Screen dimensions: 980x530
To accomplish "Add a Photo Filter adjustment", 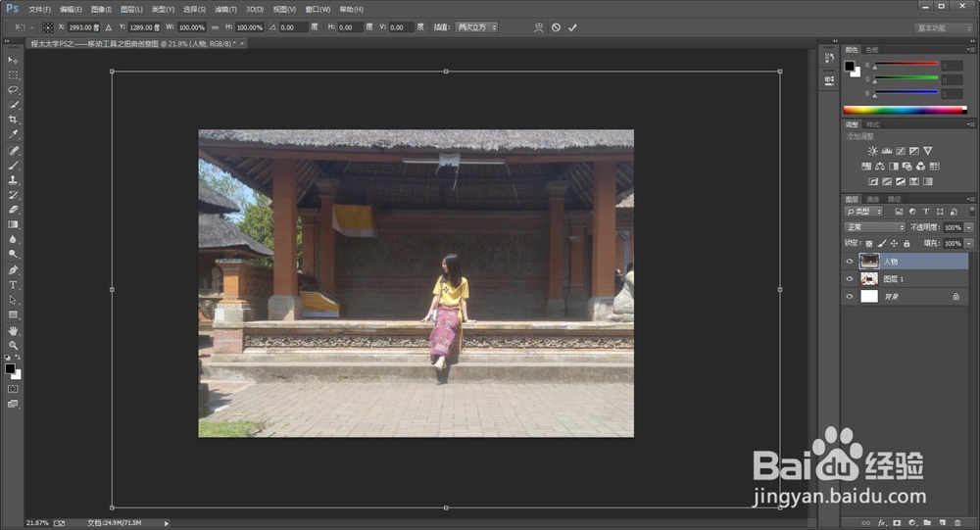I will [906, 167].
